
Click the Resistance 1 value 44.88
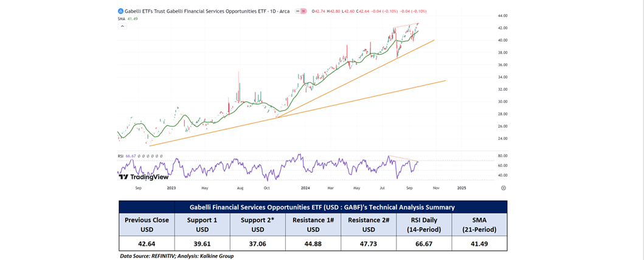[x=313, y=244]
